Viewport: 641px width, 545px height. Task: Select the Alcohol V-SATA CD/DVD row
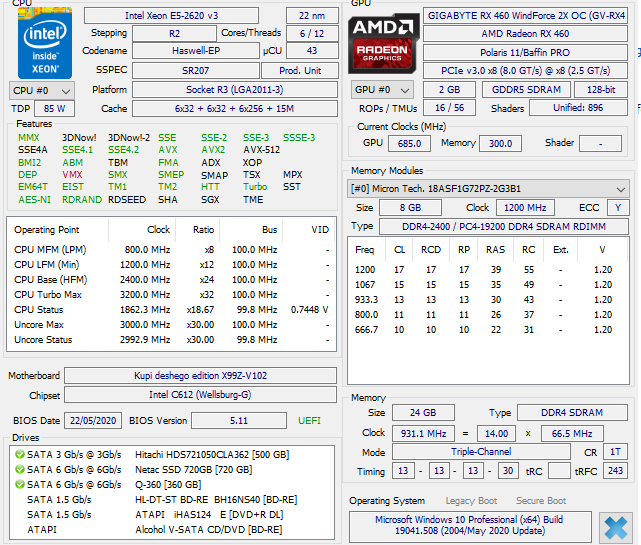pos(172,529)
